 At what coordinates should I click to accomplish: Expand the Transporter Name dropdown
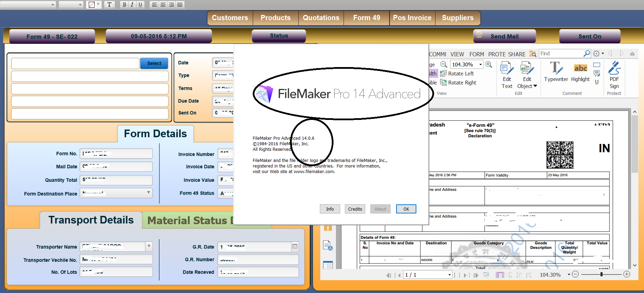coord(149,246)
